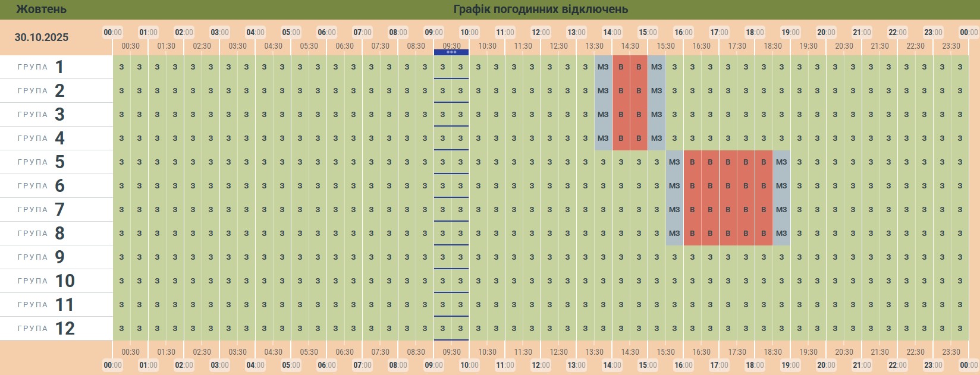
Task: Click first green З cell in Група 10 row
Action: [121, 281]
